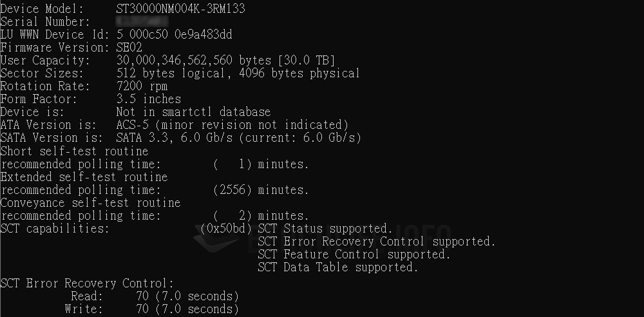Viewport: 644px width, 317px height.
Task: Click the 3.5 inches form factor value
Action: pyautogui.click(x=148, y=99)
